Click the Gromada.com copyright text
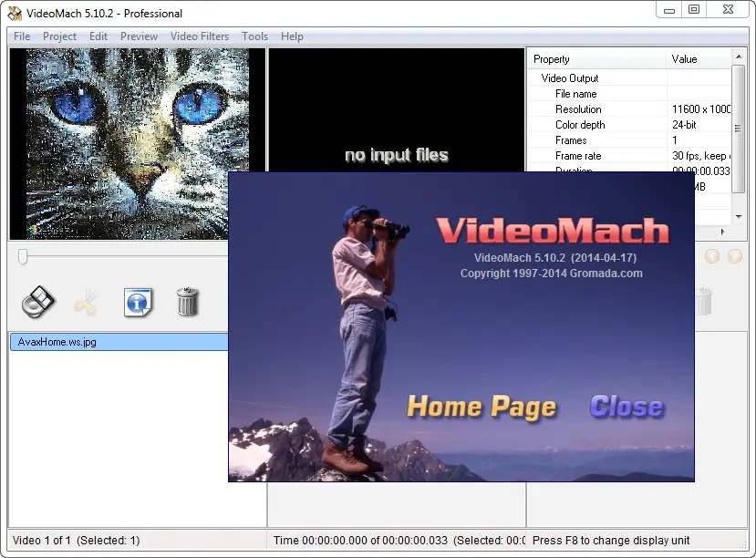 pyautogui.click(x=551, y=274)
